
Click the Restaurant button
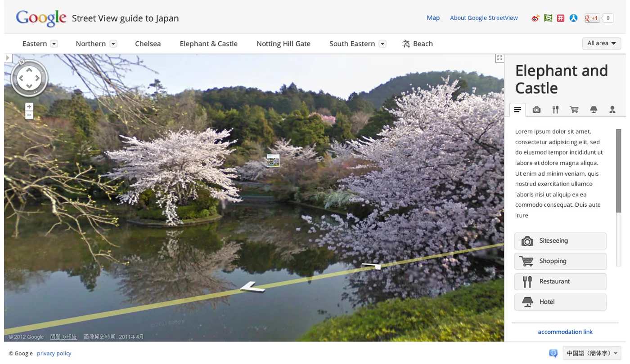pos(560,282)
